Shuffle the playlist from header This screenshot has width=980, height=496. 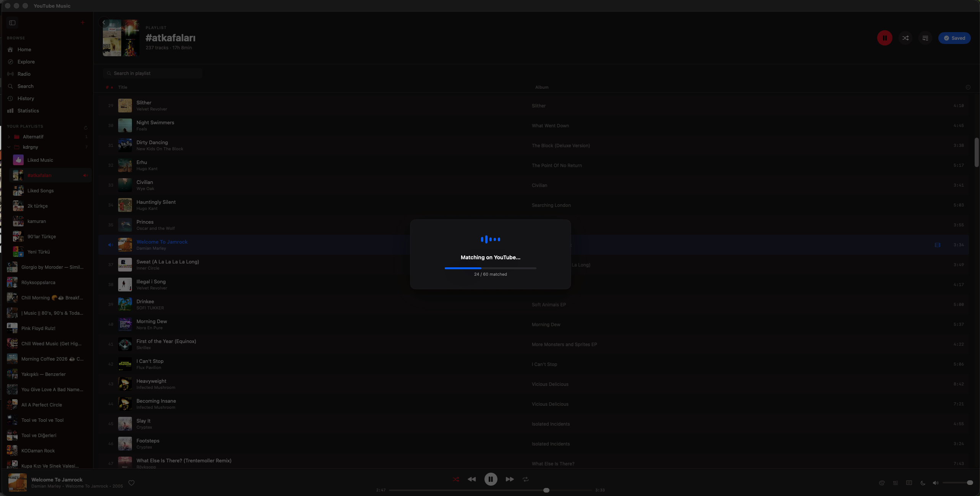point(905,38)
